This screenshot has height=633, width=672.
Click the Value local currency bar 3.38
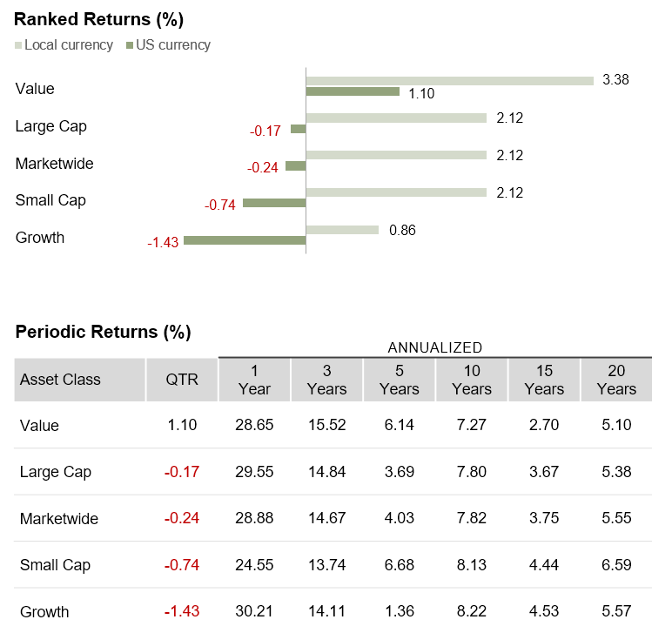(449, 81)
